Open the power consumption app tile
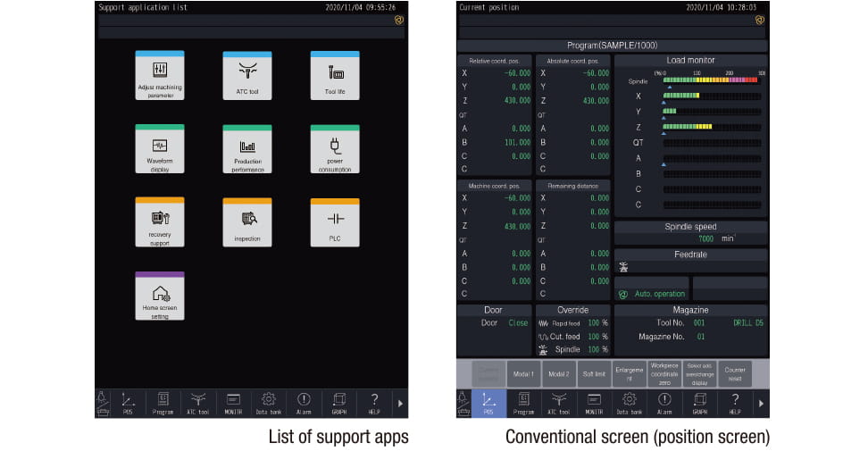Image resolution: width=868 pixels, height=451 pixels. pyautogui.click(x=335, y=148)
